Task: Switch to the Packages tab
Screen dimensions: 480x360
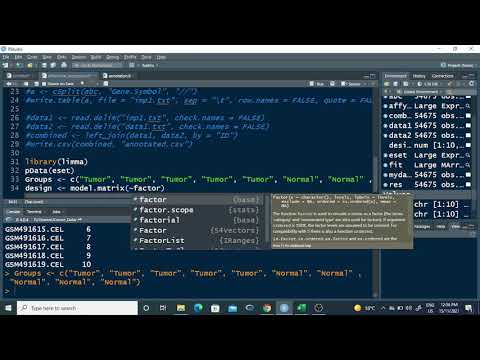Action: click(x=422, y=227)
